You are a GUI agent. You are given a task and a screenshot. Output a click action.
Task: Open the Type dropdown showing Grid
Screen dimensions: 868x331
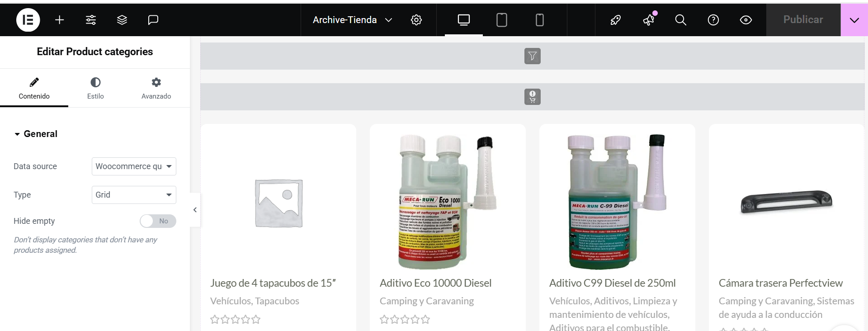[134, 195]
